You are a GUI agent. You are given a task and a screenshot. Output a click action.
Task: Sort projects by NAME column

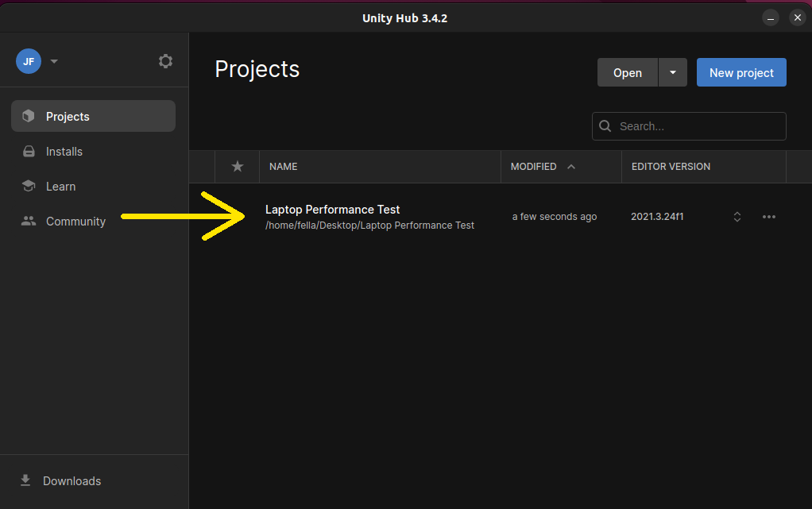pos(284,166)
